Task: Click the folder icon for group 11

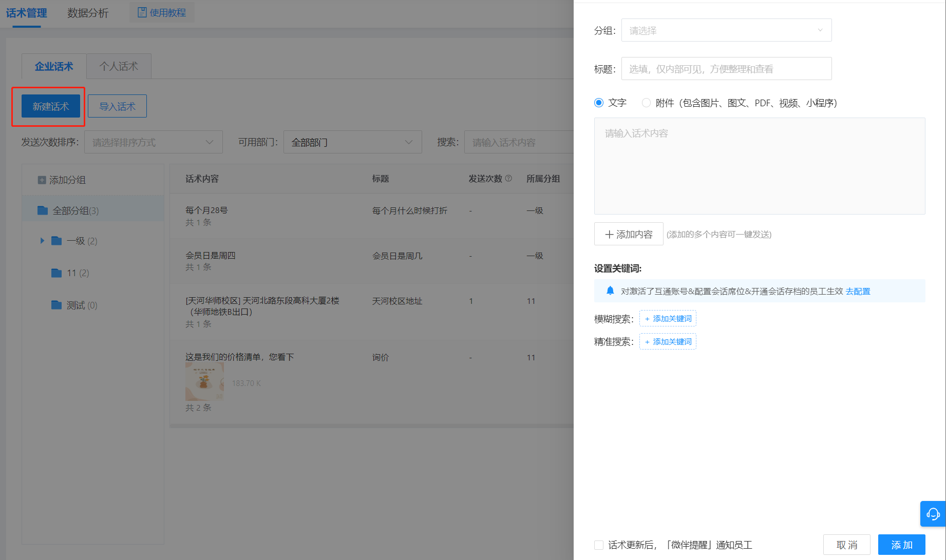Action: click(x=56, y=273)
